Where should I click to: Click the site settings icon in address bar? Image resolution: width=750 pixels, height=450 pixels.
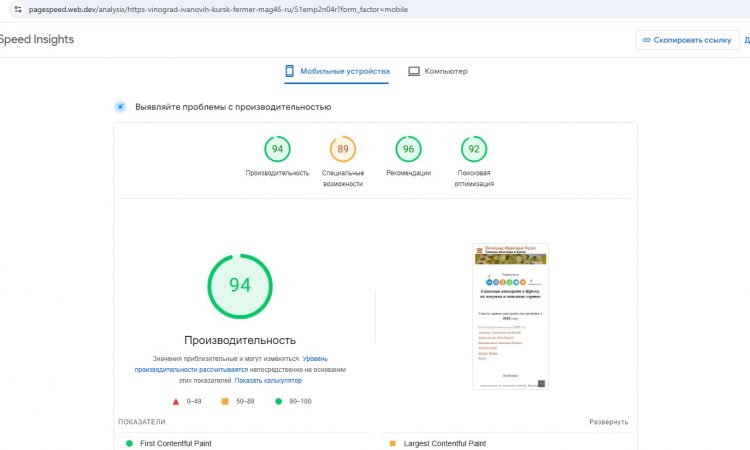(18, 9)
